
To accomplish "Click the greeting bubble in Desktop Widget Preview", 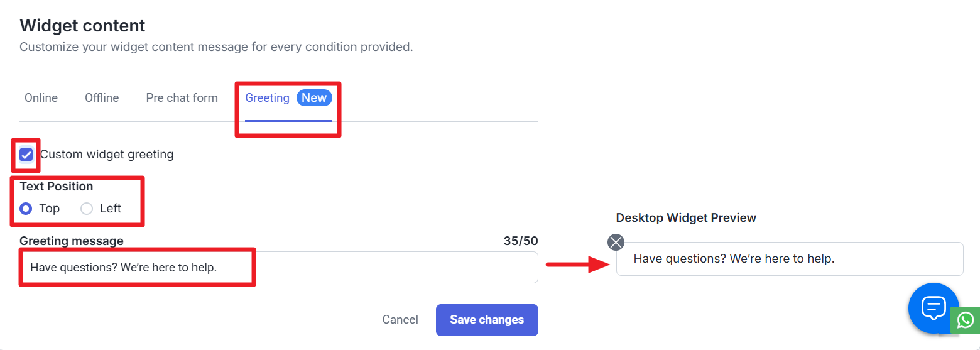I will click(x=789, y=259).
